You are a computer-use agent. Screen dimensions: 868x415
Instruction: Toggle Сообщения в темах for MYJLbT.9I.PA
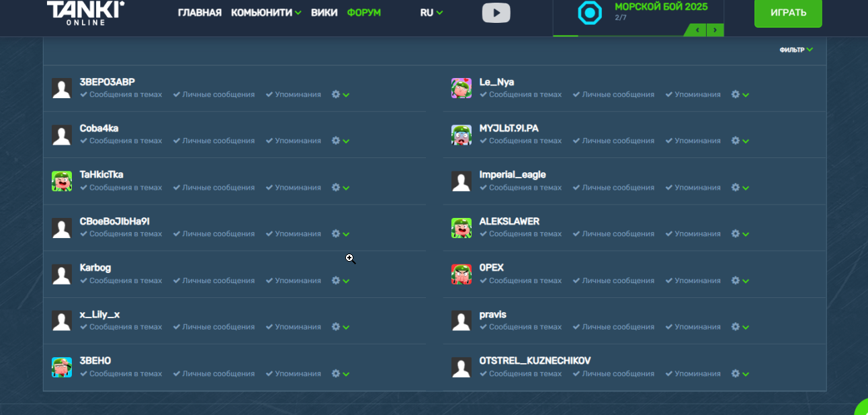[x=521, y=141]
